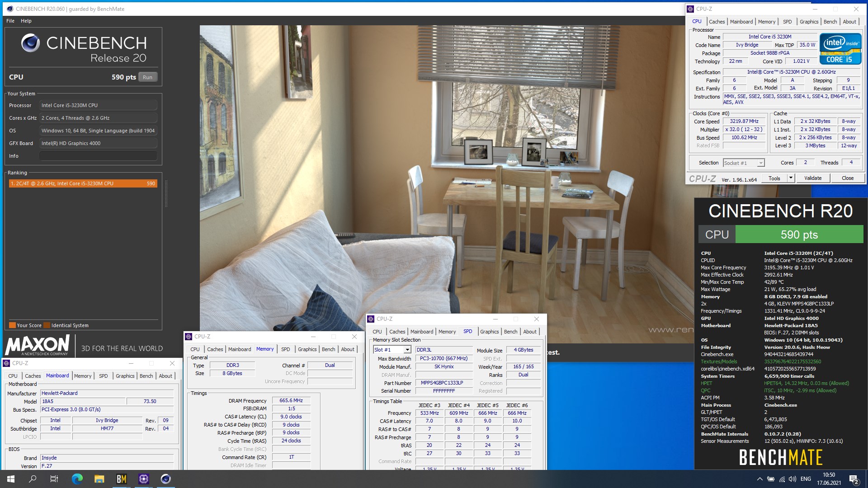Screen dimensions: 868x488
Task: Click the Intel Core i5 logo badge
Action: click(840, 49)
